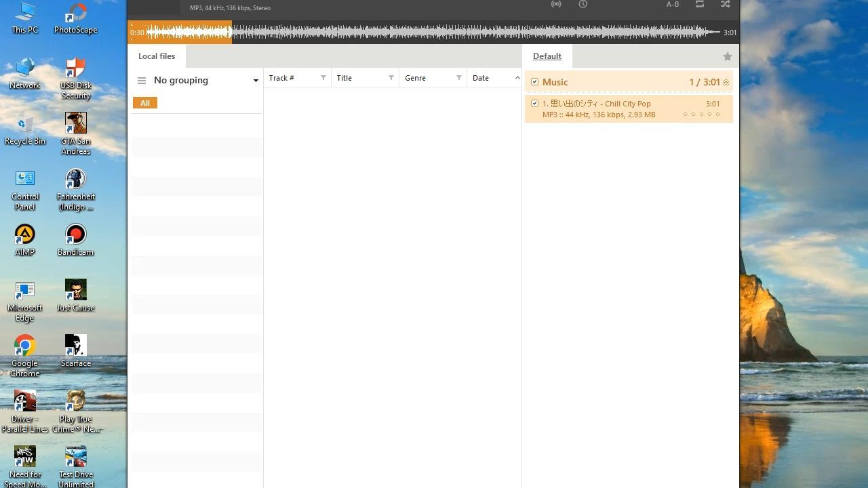Select the Default playlist tab
Image resolution: width=868 pixels, height=488 pixels.
click(547, 56)
